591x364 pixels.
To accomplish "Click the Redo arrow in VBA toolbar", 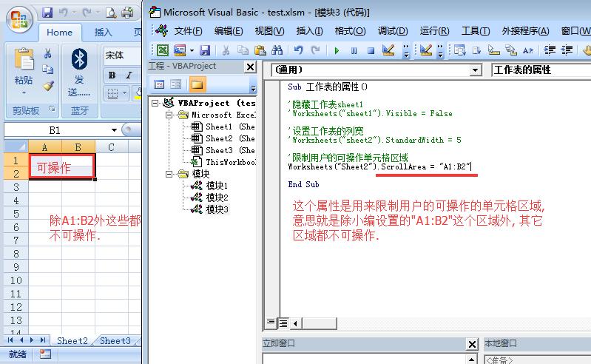I will (x=315, y=50).
